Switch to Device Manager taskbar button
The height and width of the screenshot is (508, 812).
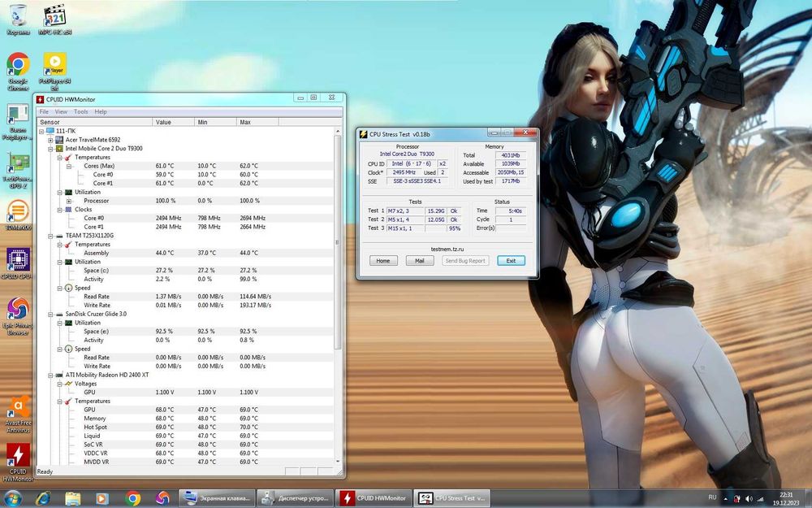(x=296, y=498)
